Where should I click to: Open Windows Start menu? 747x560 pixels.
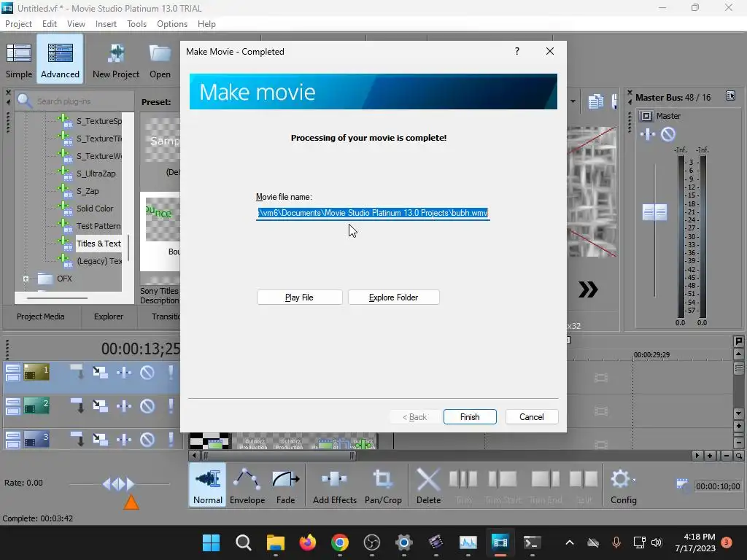pyautogui.click(x=211, y=542)
